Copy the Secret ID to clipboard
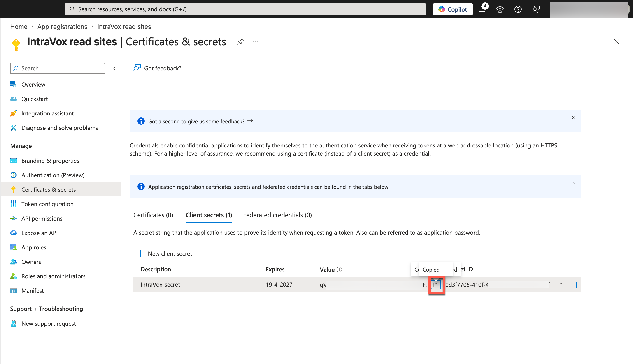The height and width of the screenshot is (364, 633). [x=561, y=285]
